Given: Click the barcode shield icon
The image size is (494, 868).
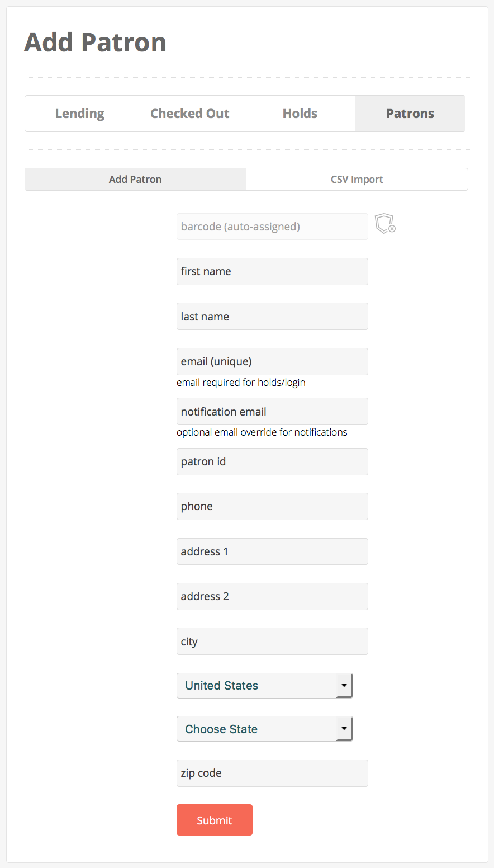Looking at the screenshot, I should (x=384, y=224).
